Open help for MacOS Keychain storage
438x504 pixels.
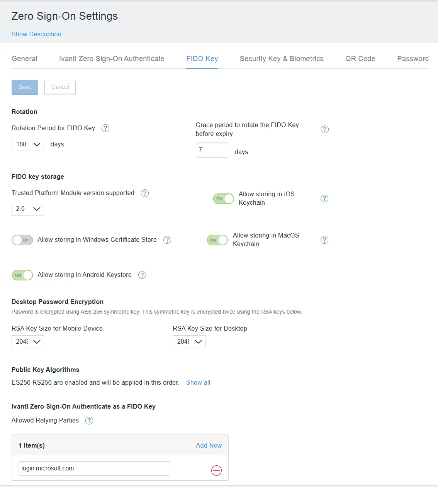(x=324, y=240)
